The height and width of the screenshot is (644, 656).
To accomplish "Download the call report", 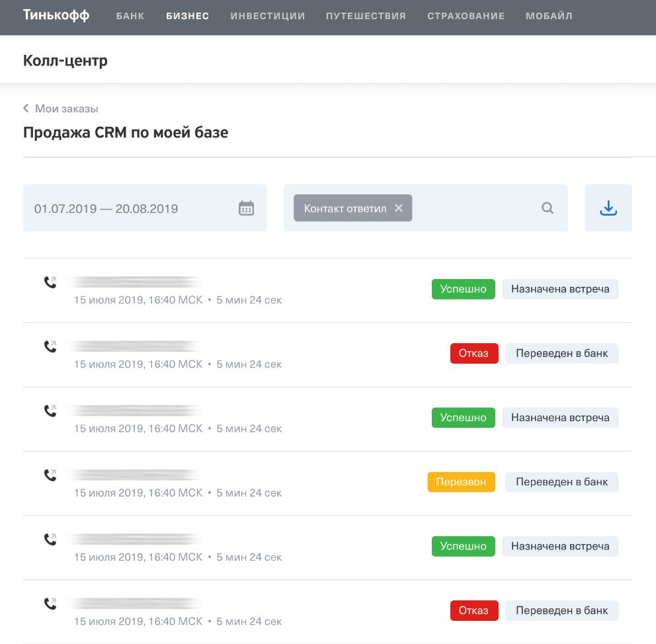I will 608,207.
